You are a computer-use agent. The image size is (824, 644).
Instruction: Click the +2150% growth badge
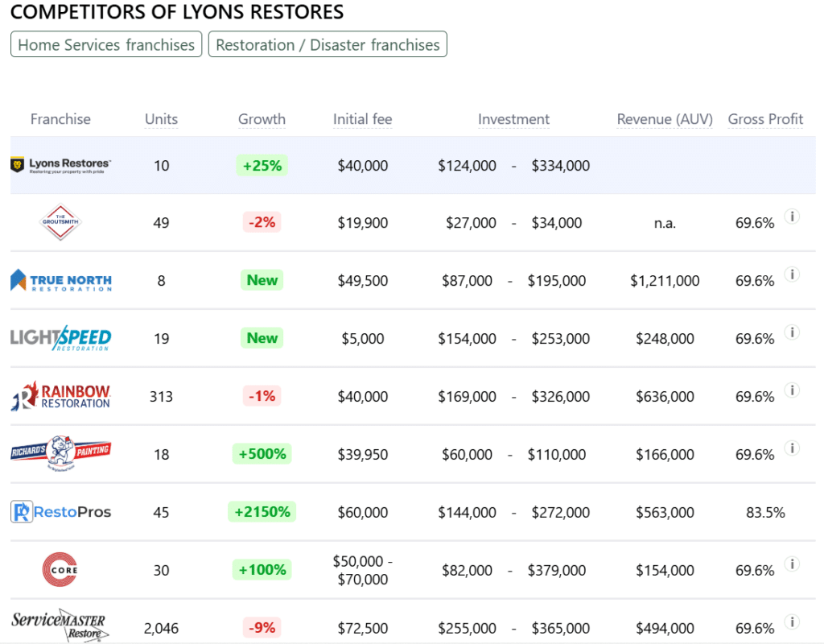click(262, 511)
